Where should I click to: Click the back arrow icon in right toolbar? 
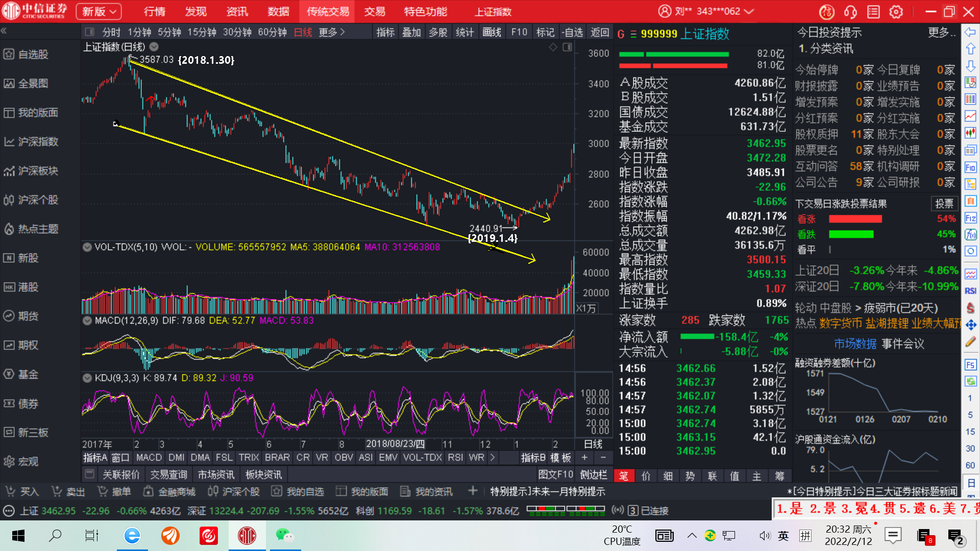(x=970, y=32)
